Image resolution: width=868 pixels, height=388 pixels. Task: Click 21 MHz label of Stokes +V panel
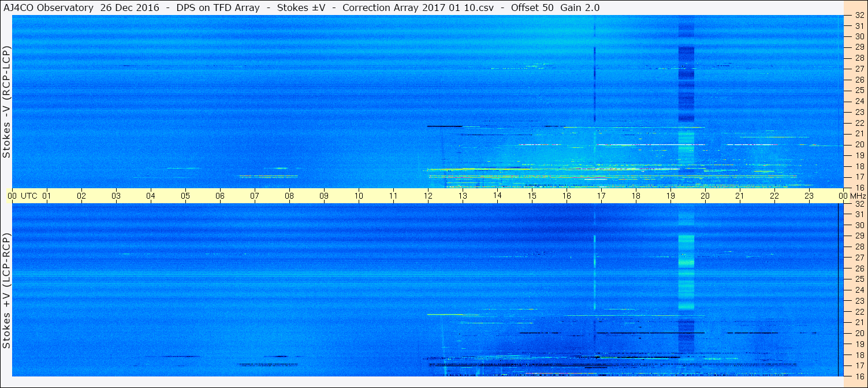click(859, 322)
